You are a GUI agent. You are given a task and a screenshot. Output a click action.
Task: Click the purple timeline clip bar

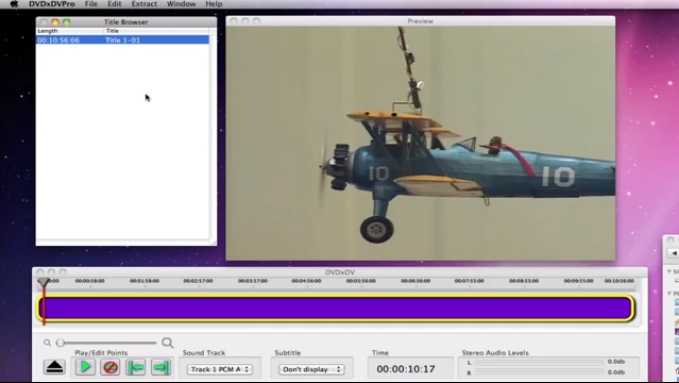336,308
